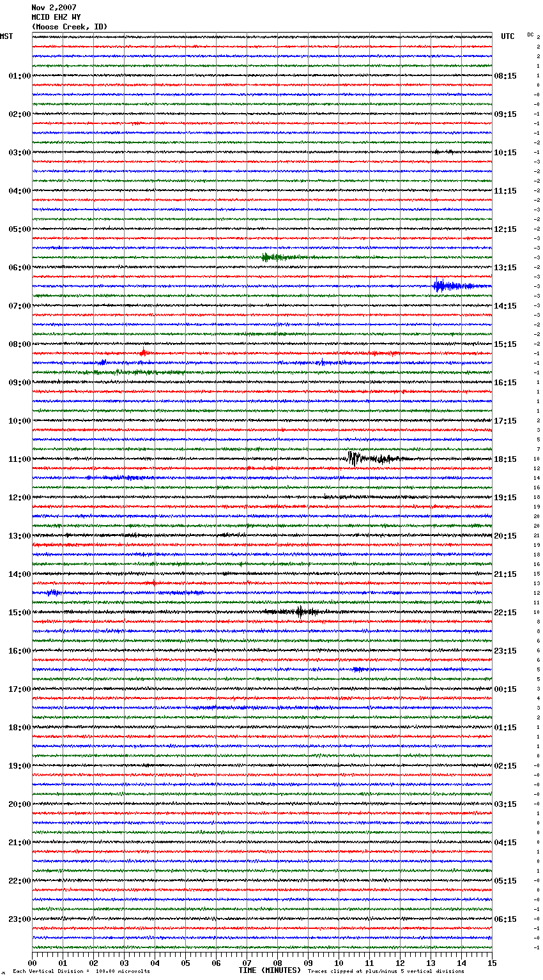Click the 17:00 MST time label
Viewport: 543px width, 980px height.
point(19,689)
